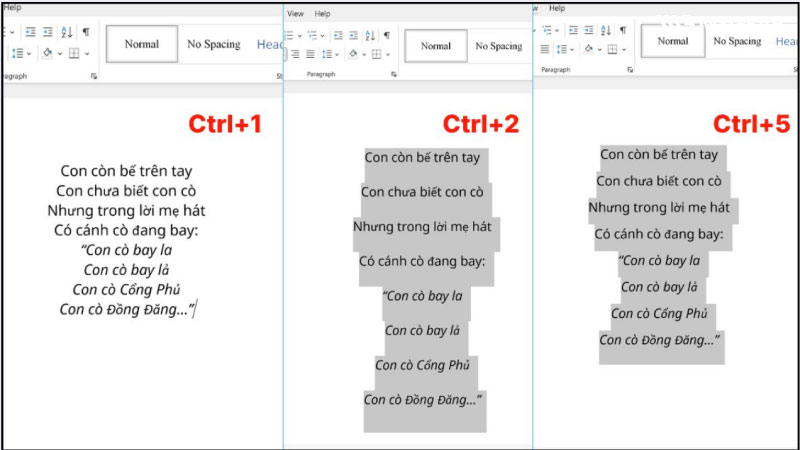The image size is (800, 450).
Task: Expand Borders dropdown arrow in the Ctrl+5 panel
Action: tap(624, 49)
